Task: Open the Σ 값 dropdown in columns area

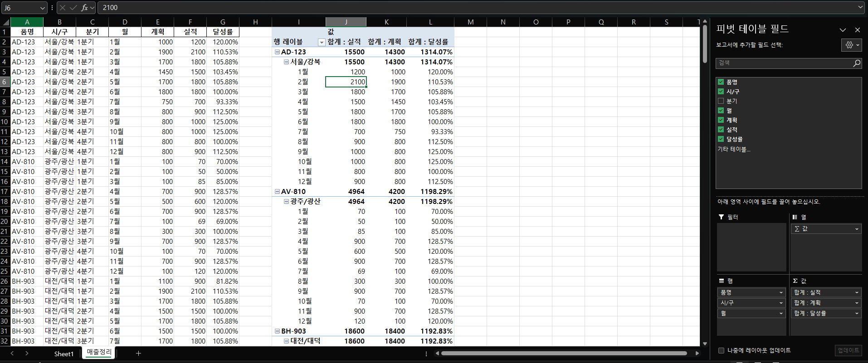Action: 857,229
